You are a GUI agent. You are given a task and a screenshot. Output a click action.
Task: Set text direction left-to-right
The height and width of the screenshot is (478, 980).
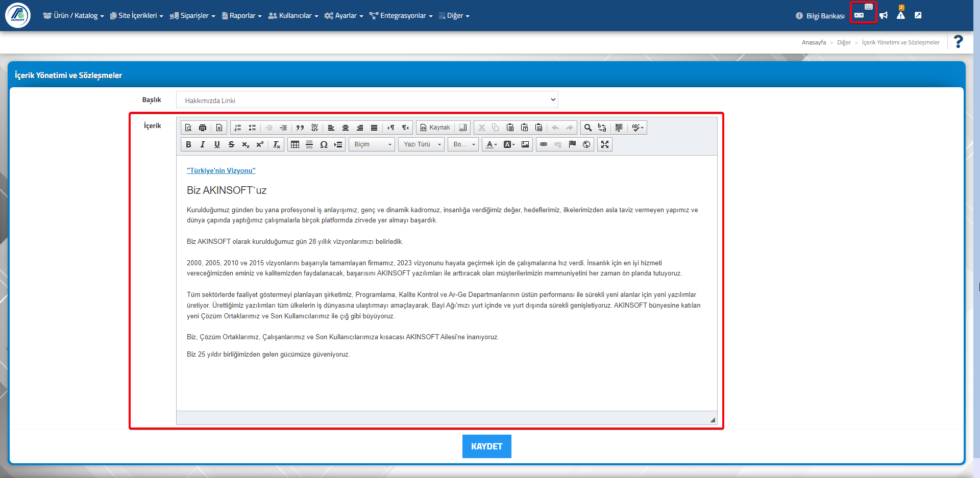(x=391, y=128)
